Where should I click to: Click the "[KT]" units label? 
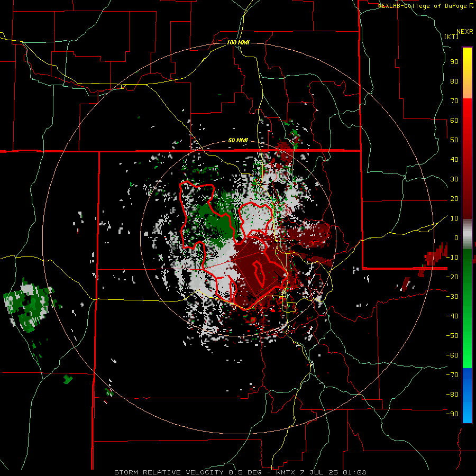(x=452, y=36)
